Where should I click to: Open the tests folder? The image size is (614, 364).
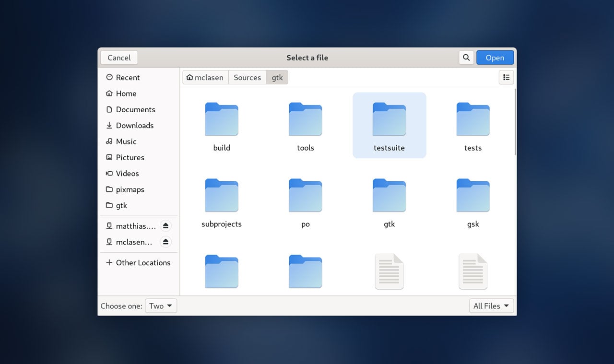(x=473, y=126)
